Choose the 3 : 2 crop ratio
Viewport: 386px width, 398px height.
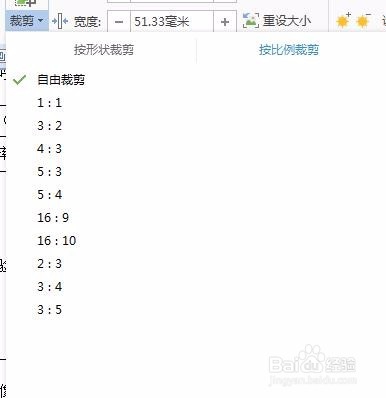coord(49,126)
